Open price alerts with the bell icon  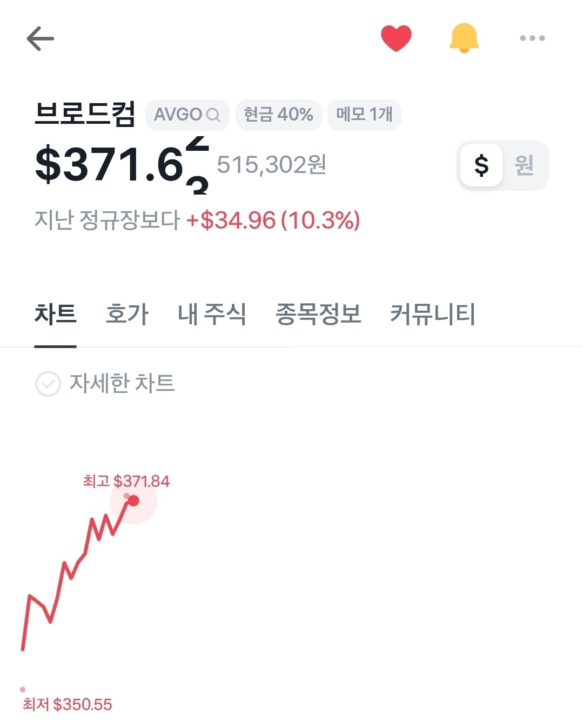tap(464, 38)
